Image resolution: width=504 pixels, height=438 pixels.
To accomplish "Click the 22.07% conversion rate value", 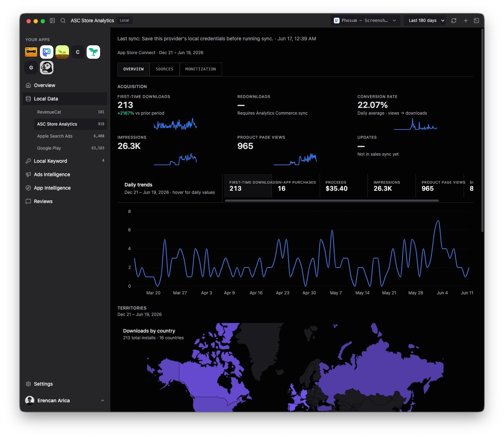I will point(372,105).
